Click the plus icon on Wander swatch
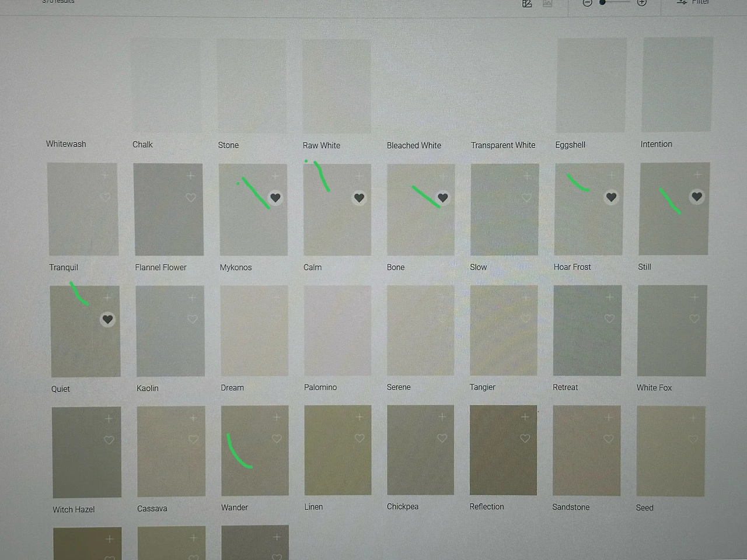This screenshot has width=747, height=560. point(277,417)
